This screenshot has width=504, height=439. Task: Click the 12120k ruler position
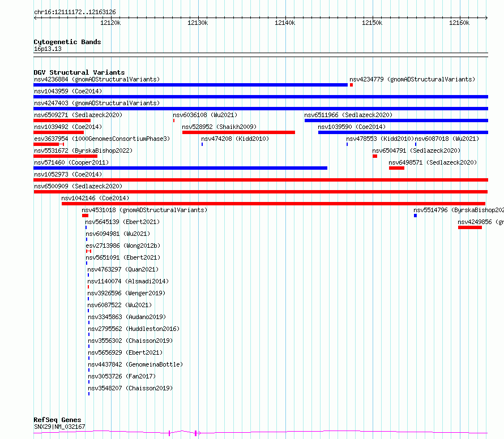pos(110,23)
